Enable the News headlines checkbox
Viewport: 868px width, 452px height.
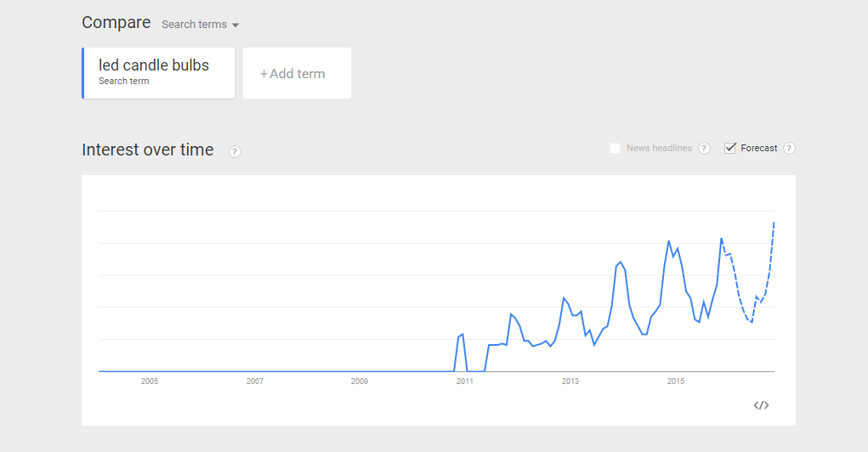615,149
